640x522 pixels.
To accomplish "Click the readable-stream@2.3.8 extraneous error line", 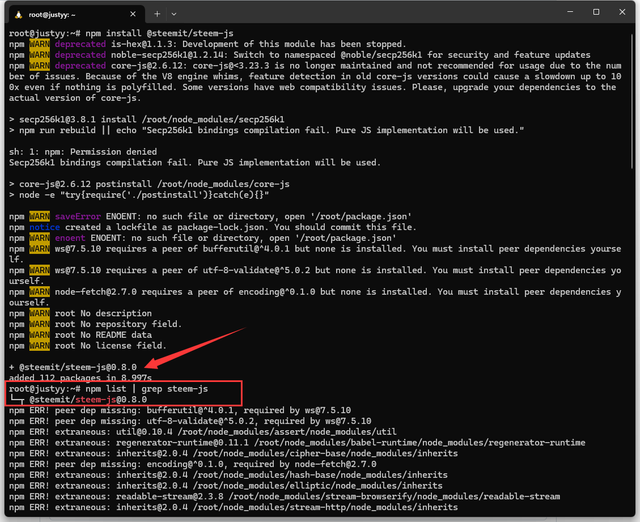I will (x=284, y=496).
